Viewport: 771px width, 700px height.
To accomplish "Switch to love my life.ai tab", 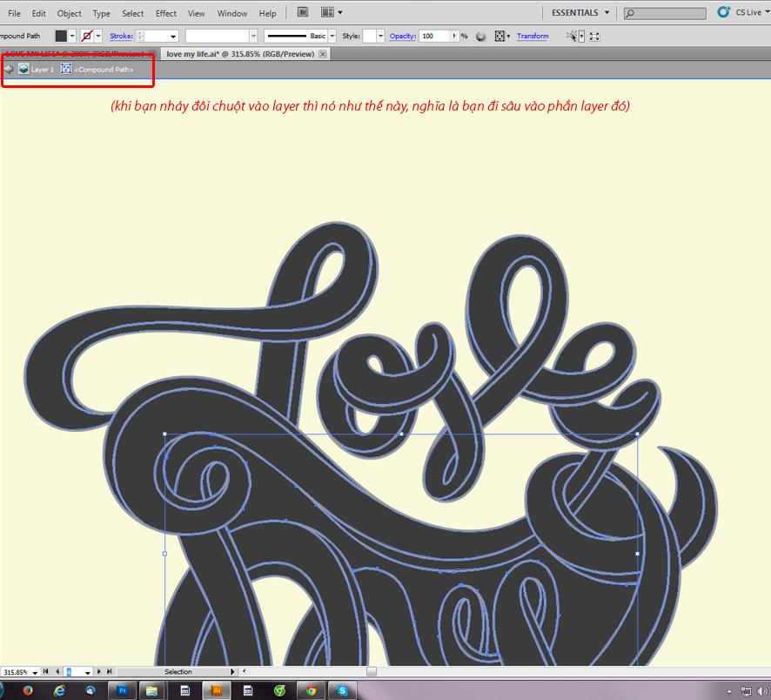I will coord(238,54).
